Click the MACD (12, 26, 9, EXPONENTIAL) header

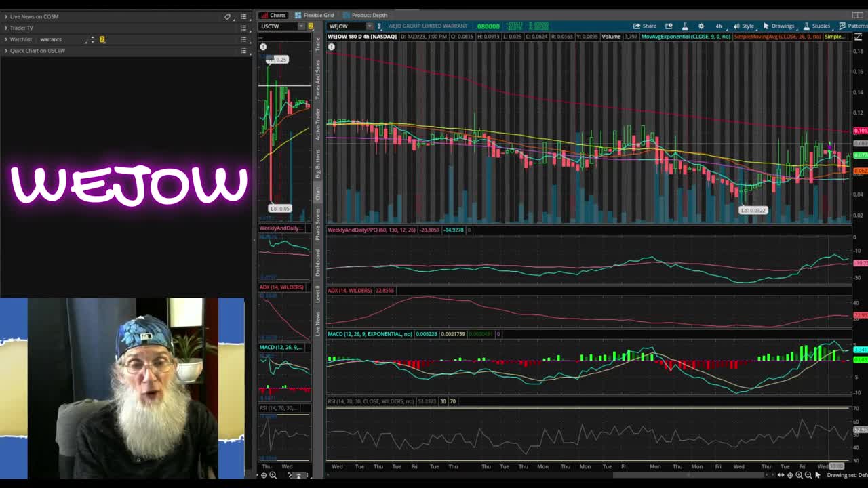[x=370, y=334]
